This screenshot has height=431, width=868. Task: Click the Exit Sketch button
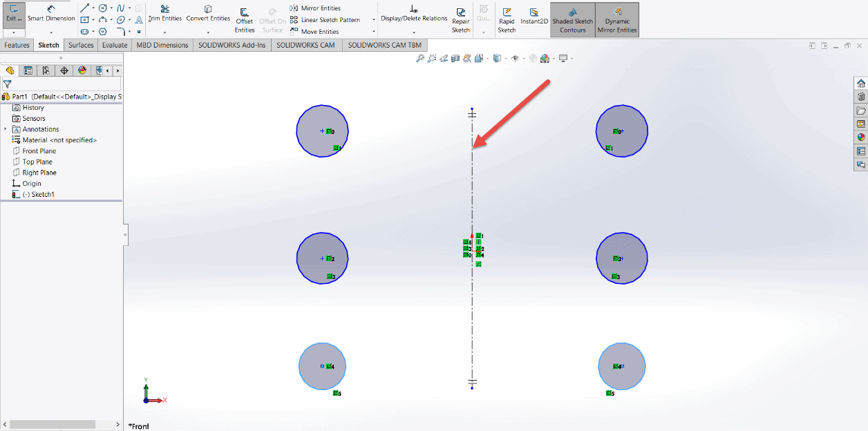tap(14, 14)
